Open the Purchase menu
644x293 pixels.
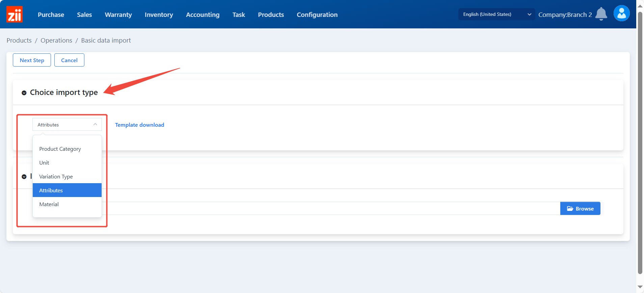pos(51,15)
